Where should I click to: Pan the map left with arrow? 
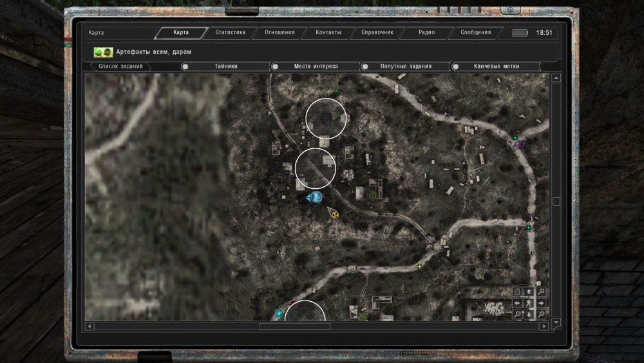tap(517, 303)
